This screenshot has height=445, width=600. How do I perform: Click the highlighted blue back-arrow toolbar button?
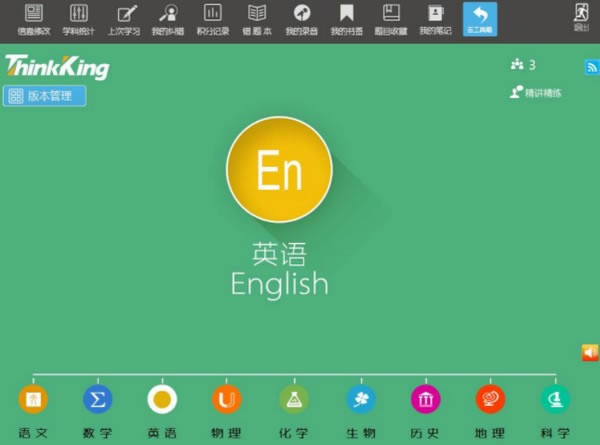point(479,18)
